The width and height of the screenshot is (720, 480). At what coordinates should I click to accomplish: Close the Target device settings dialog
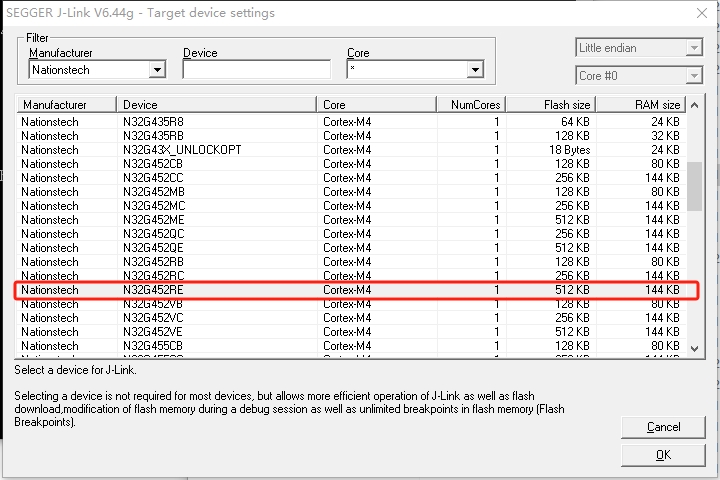pos(702,13)
